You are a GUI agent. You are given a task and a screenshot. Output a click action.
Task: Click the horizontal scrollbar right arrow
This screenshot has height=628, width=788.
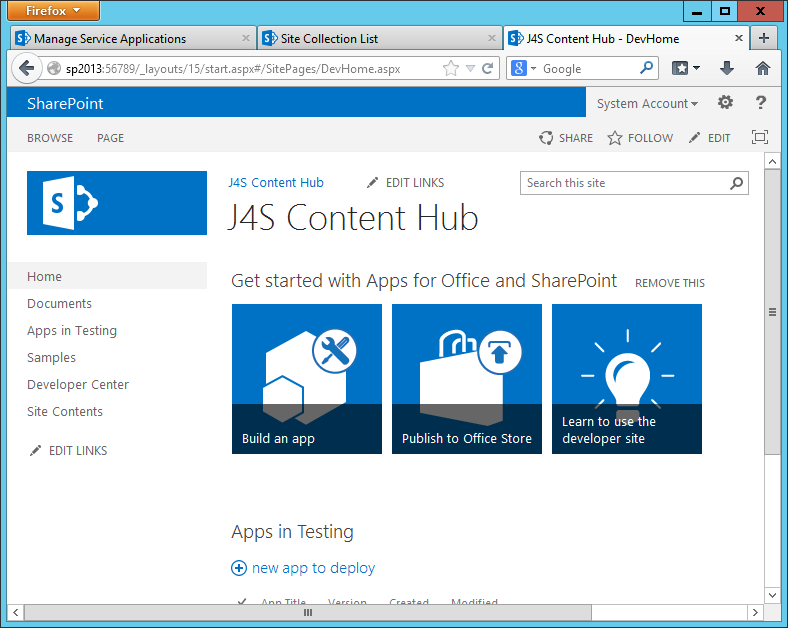[755, 612]
